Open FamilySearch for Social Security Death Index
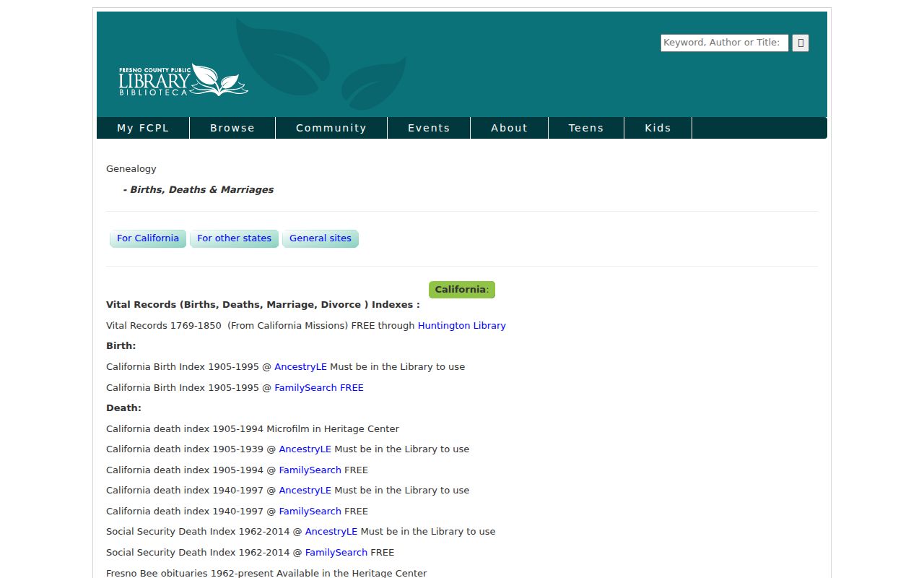This screenshot has width=924, height=578. (336, 553)
